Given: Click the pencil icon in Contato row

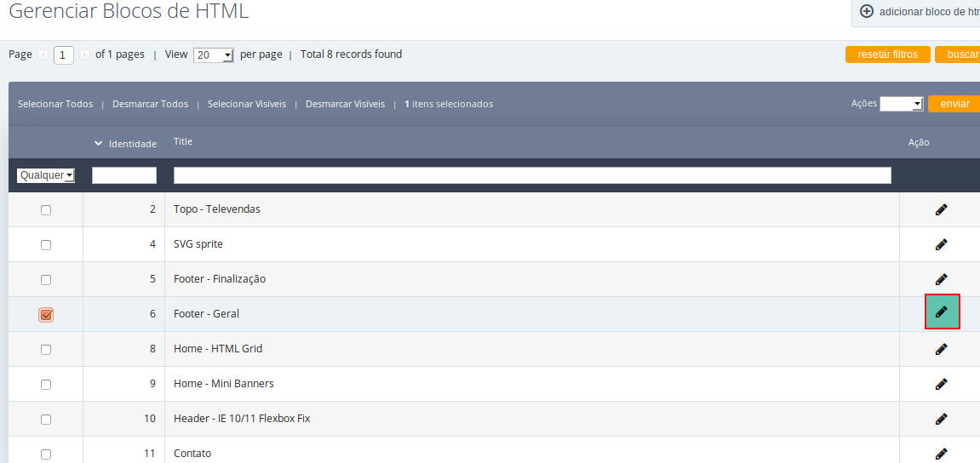Looking at the screenshot, I should [x=941, y=454].
